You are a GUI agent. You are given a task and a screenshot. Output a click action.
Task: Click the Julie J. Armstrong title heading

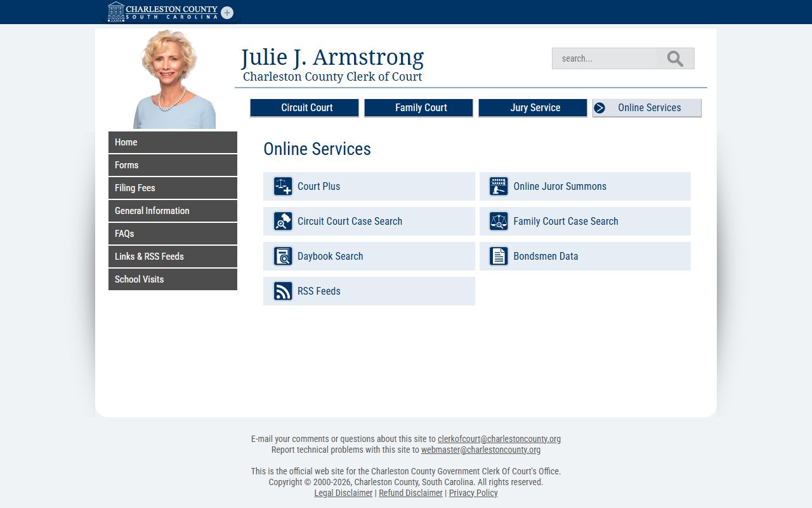[332, 57]
